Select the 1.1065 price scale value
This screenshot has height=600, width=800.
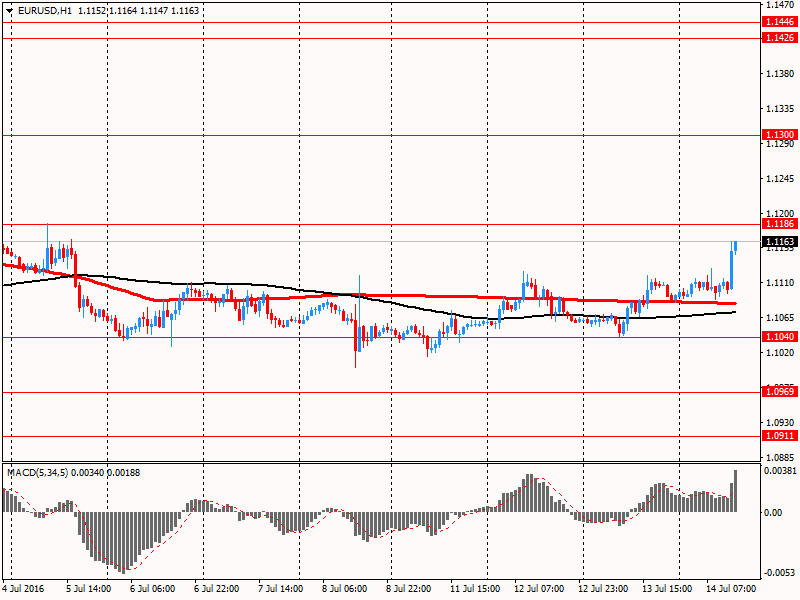click(781, 317)
